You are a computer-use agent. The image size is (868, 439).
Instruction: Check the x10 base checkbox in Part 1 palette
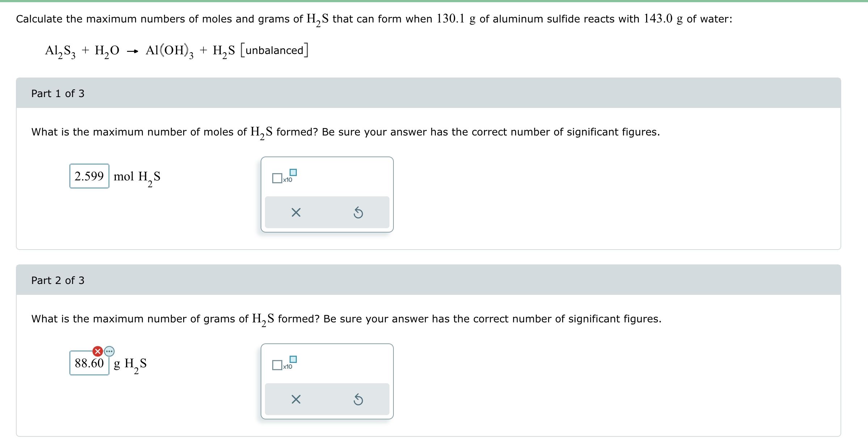pyautogui.click(x=277, y=177)
